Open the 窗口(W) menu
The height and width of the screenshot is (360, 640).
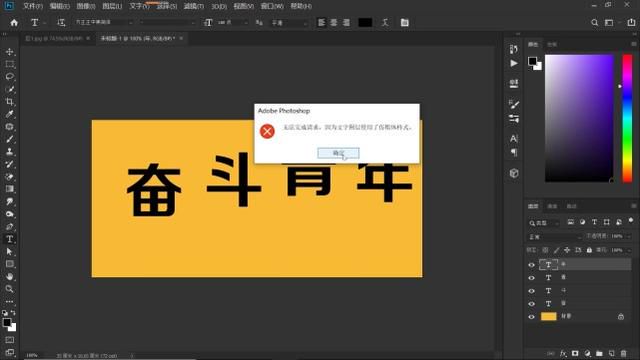(x=272, y=7)
